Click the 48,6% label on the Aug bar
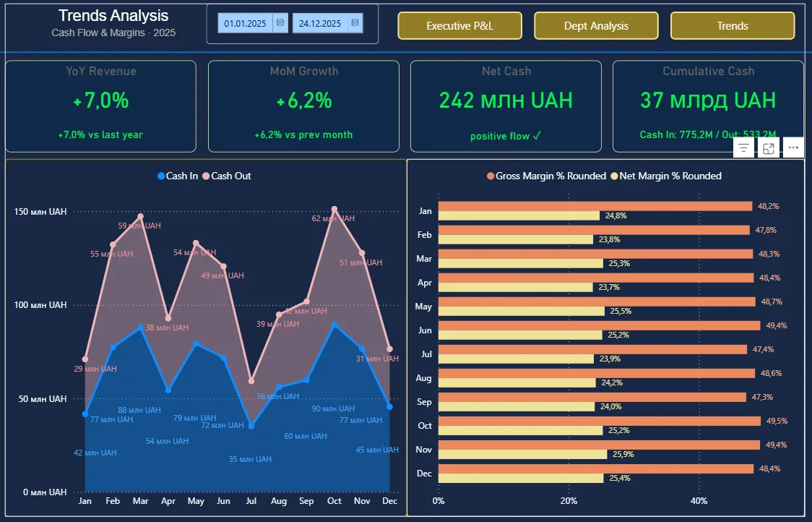This screenshot has height=522, width=812. click(771, 373)
